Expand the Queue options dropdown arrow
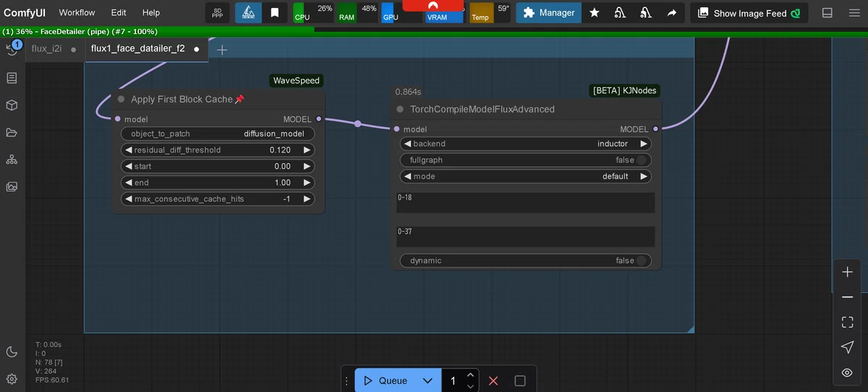Viewport: 868px width, 392px height. (x=427, y=380)
